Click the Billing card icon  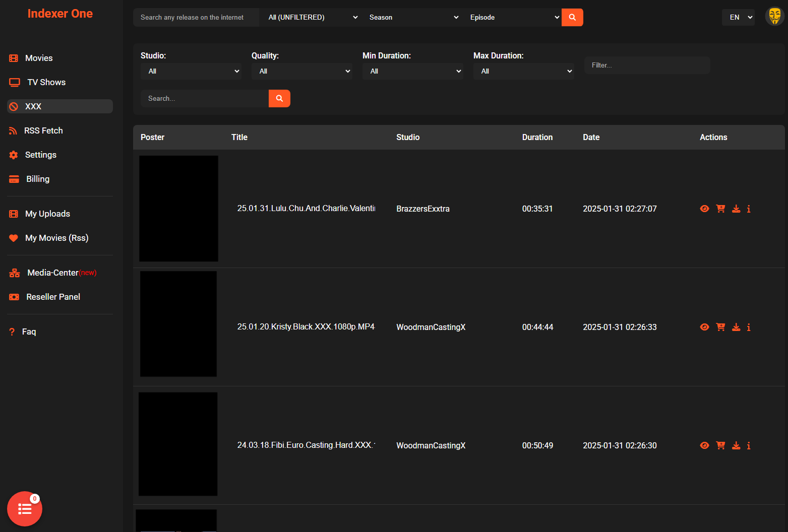point(14,179)
